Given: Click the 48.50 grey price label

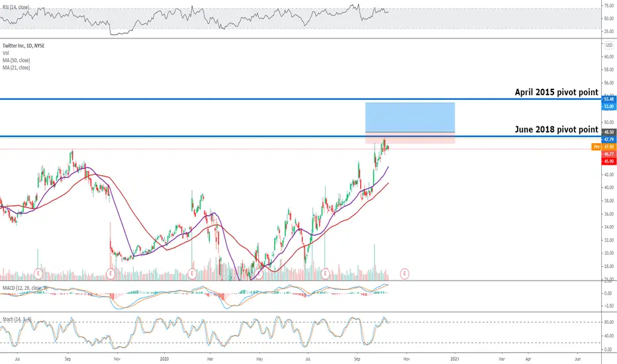Looking at the screenshot, I should coord(609,132).
